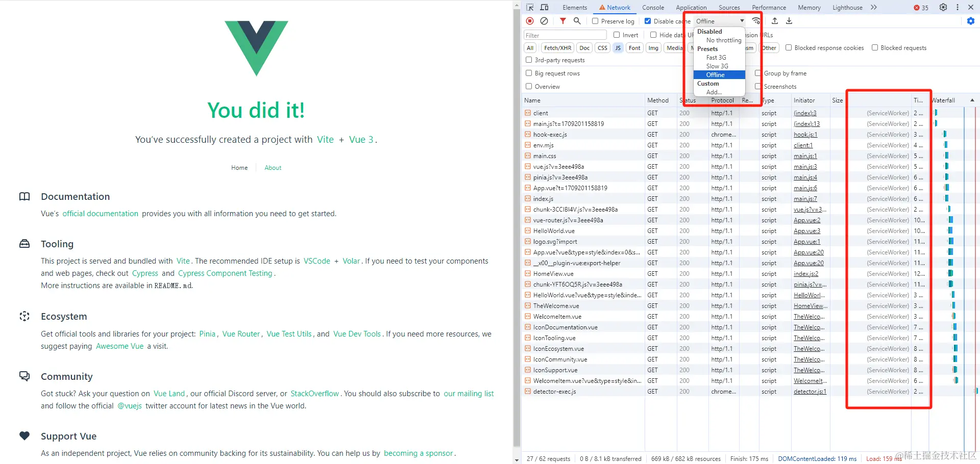Click the page scrollbar down arrow

[x=517, y=460]
